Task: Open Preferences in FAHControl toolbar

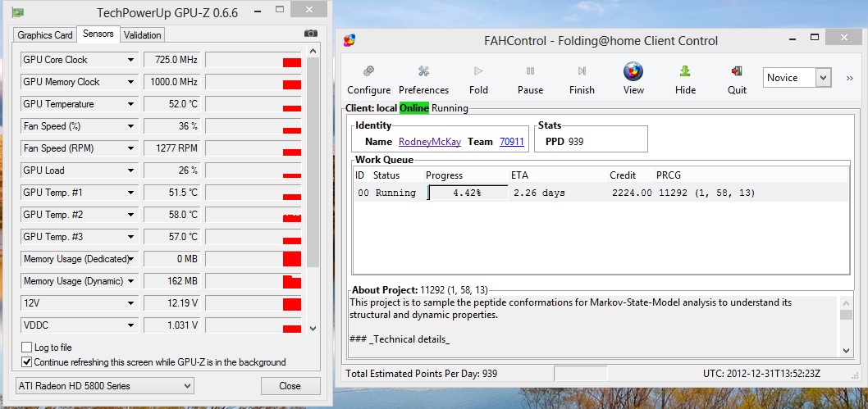Action: click(x=423, y=80)
